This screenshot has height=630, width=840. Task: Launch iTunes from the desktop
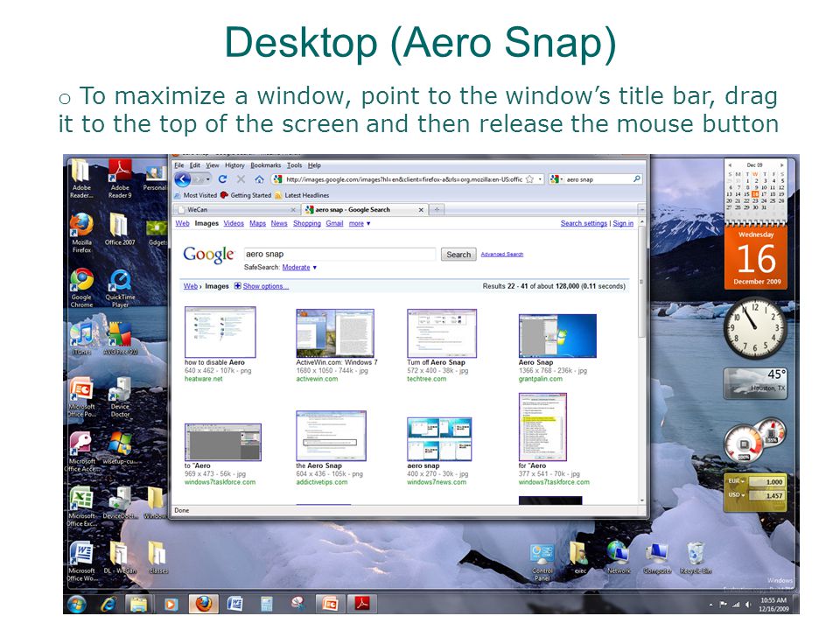tap(82, 338)
